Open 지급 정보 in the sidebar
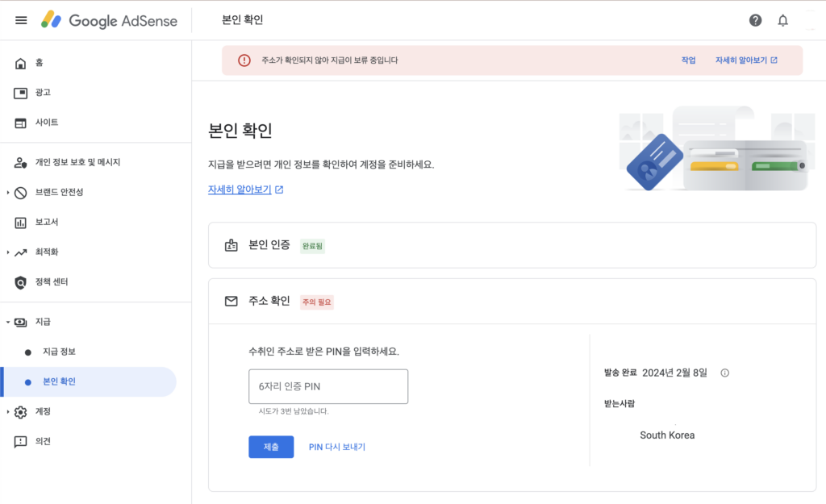The image size is (826, 504). [x=59, y=352]
